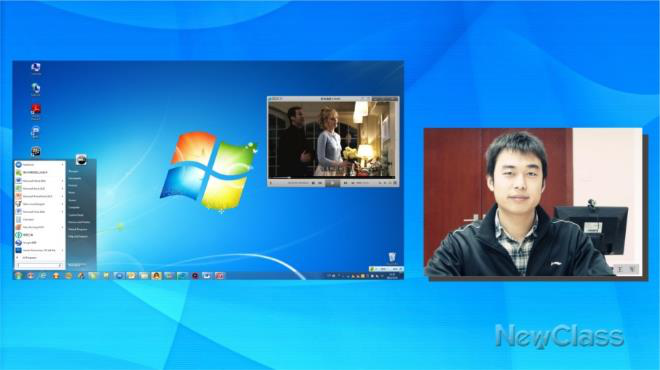Expand the All Programs arrow in Start menu
The image size is (660, 370).
(x=18, y=258)
